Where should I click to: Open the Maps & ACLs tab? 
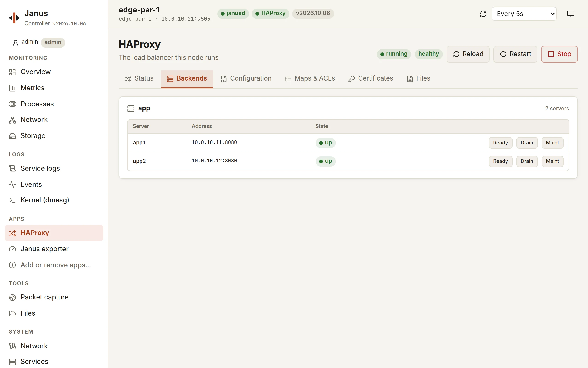[x=310, y=79]
